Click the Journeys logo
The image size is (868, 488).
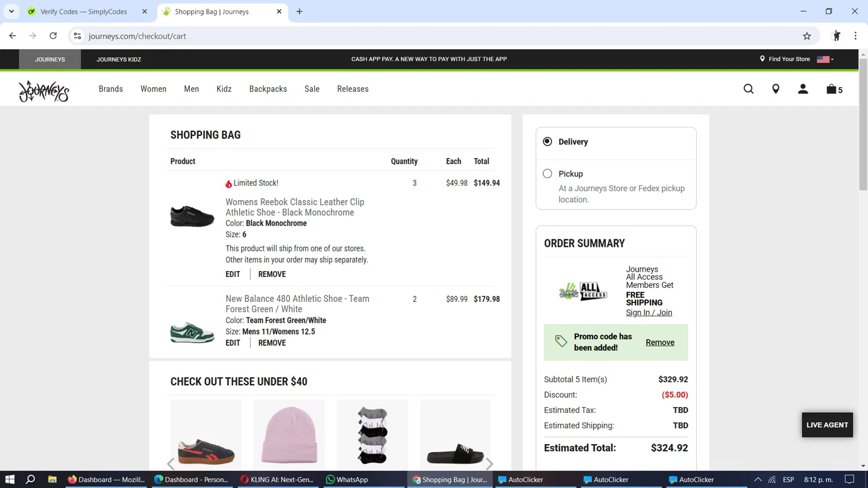tap(44, 91)
